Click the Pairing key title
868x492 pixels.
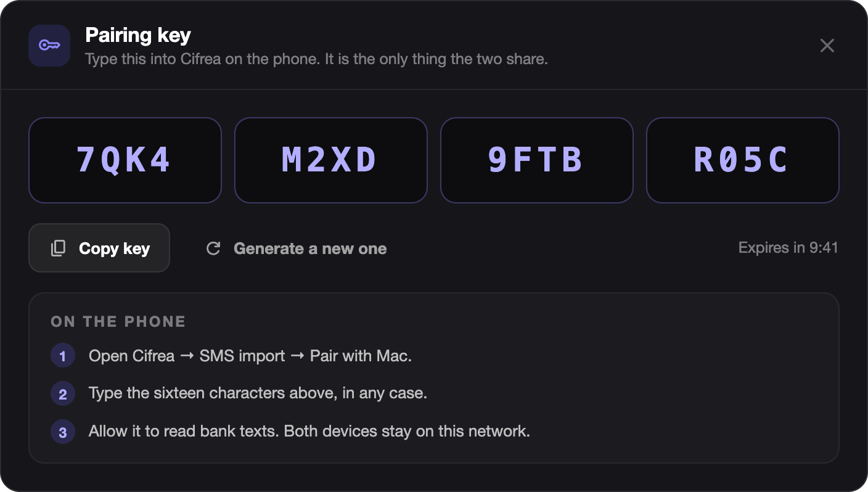(x=138, y=35)
